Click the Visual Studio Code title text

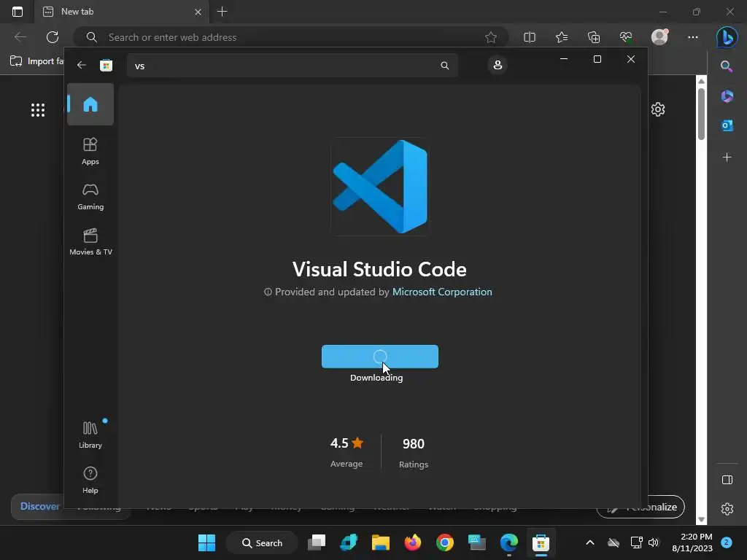click(379, 270)
